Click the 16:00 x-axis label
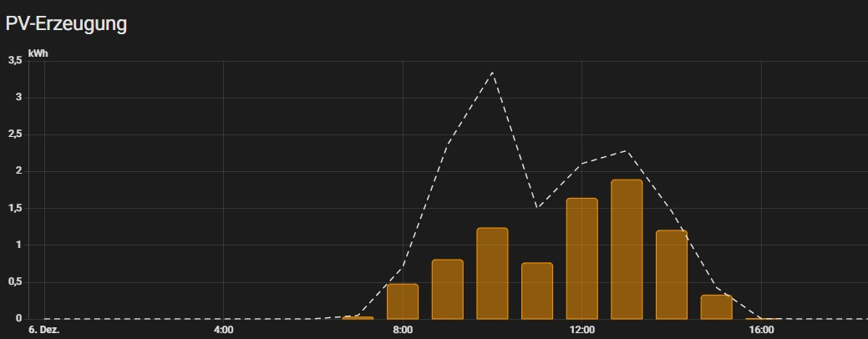This screenshot has height=339, width=868. (x=761, y=331)
